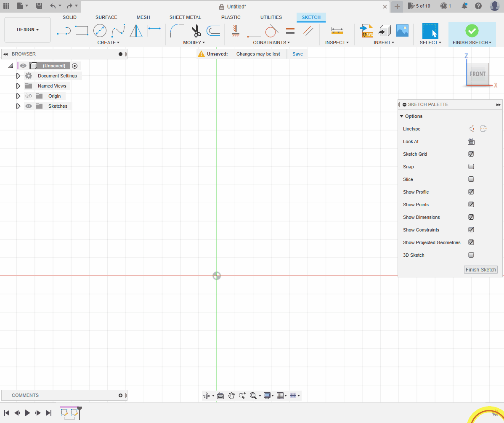Toggle visibility of the Sketches folder
Image resolution: width=504 pixels, height=423 pixels.
pyautogui.click(x=29, y=106)
